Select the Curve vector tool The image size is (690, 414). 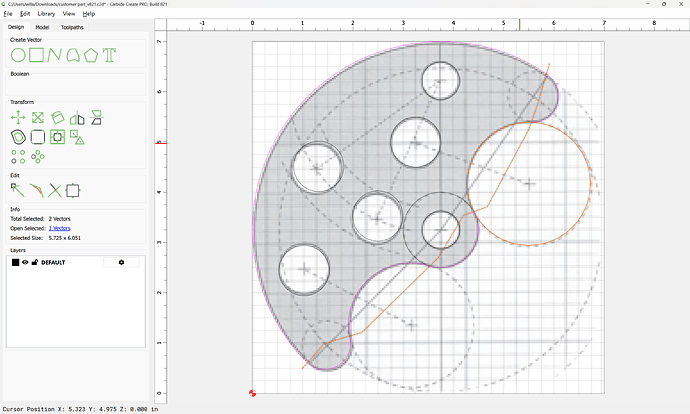[x=73, y=55]
